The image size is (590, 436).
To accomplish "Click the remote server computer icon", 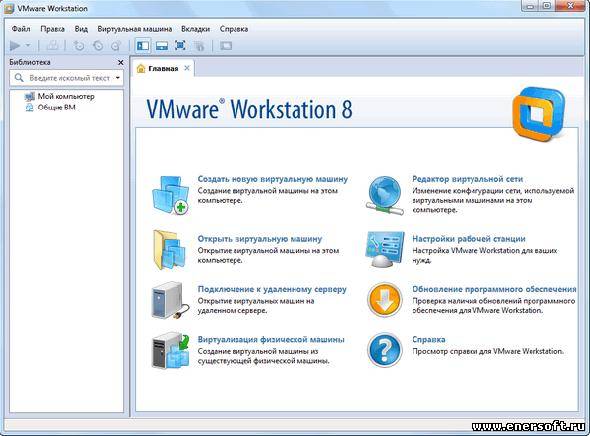I will (x=170, y=300).
